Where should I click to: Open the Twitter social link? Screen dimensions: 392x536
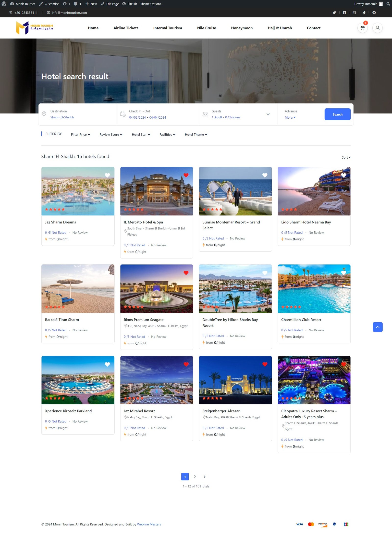pos(334,12)
